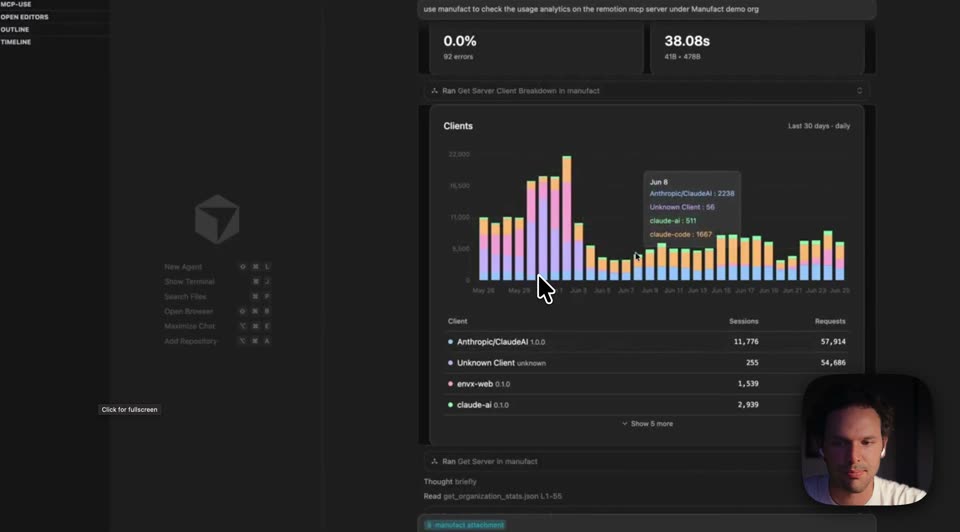Screen dimensions: 960x532
Task: Click the 11,776 sessions value
Action: tap(746, 342)
